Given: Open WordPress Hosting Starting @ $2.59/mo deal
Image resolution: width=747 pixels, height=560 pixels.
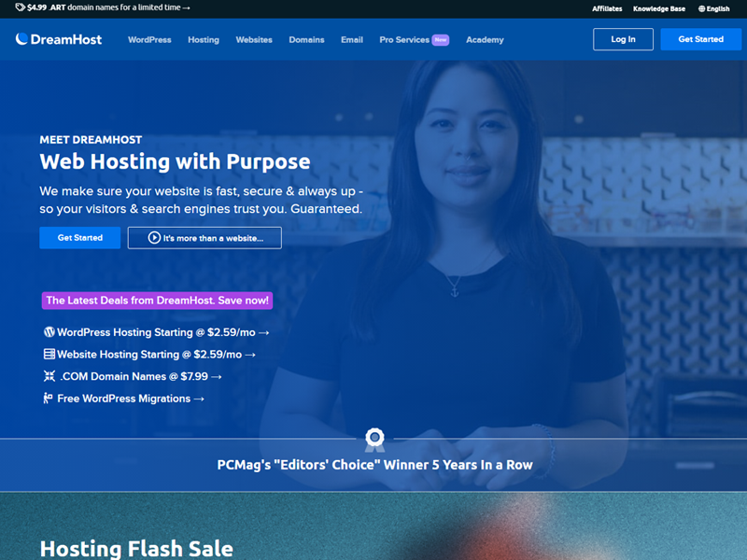Looking at the screenshot, I should (156, 332).
